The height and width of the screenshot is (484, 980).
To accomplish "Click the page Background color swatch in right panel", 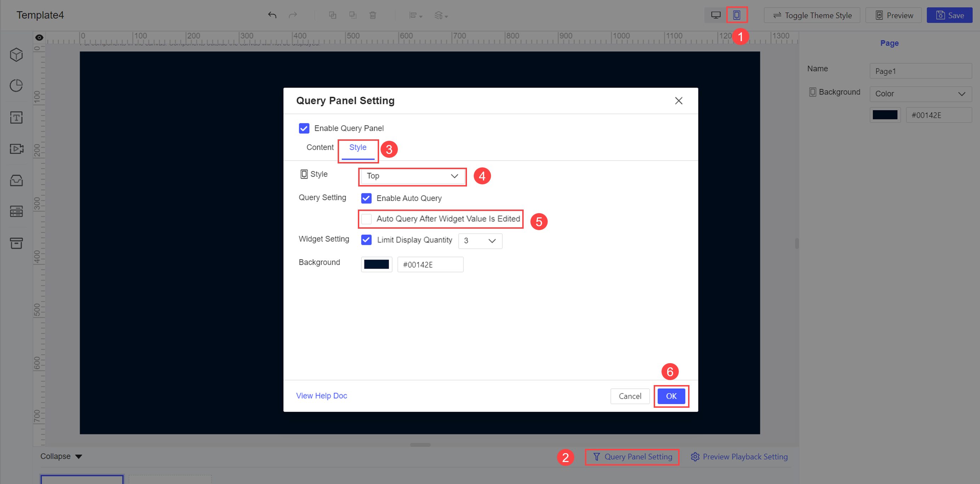I will [x=885, y=115].
